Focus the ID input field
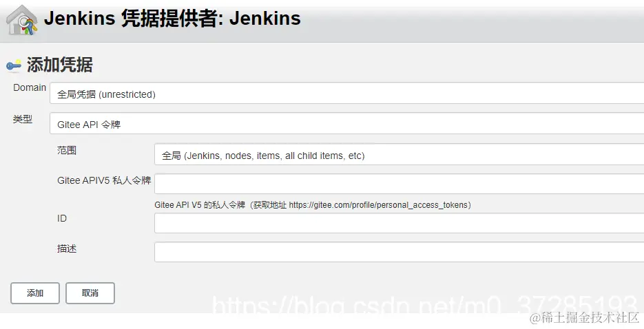Image resolution: width=644 pixels, height=329 pixels. [399, 223]
